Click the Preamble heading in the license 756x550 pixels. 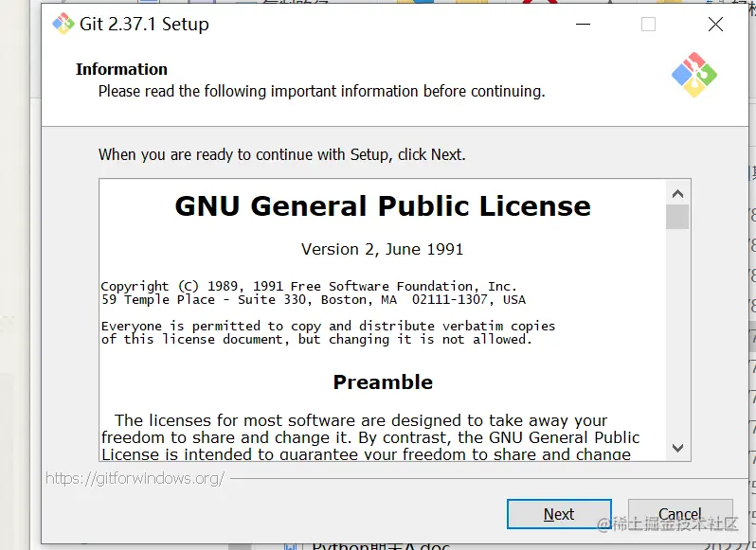click(x=383, y=381)
